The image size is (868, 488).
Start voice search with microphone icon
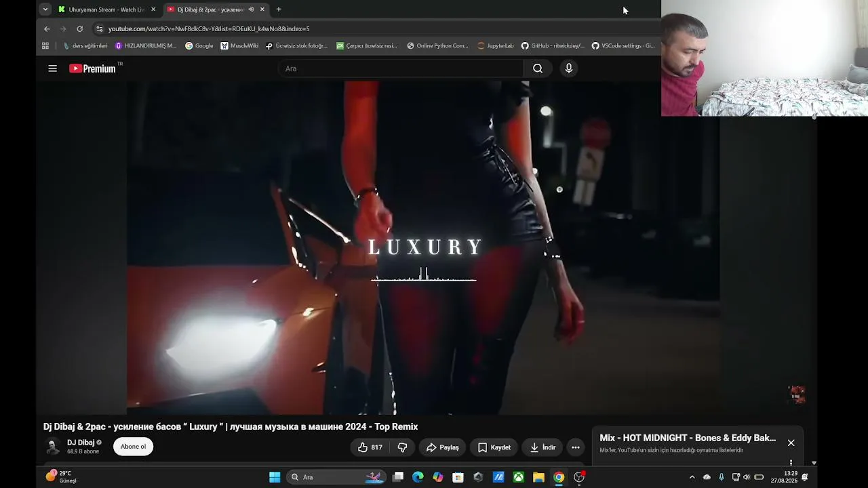point(569,68)
